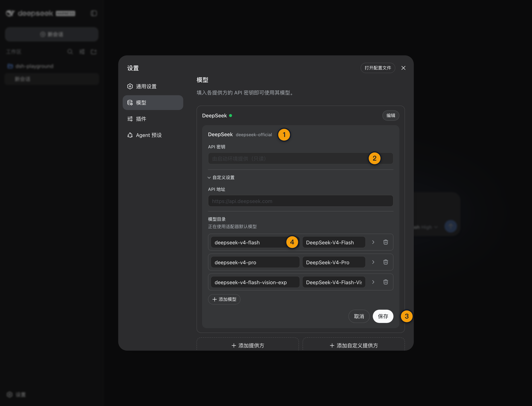The image size is (532, 406).
Task: Close the 设置 dialog
Action: [403, 68]
